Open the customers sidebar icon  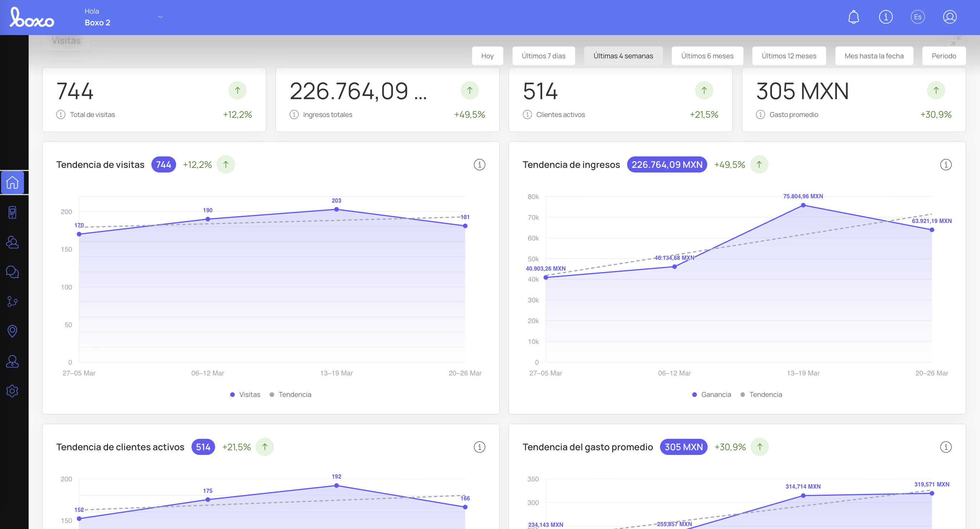pos(13,242)
